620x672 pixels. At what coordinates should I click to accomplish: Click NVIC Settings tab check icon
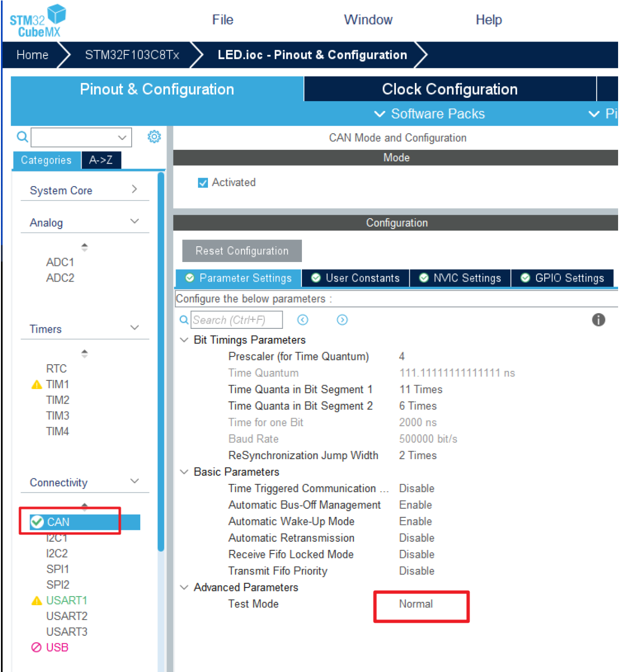click(424, 278)
